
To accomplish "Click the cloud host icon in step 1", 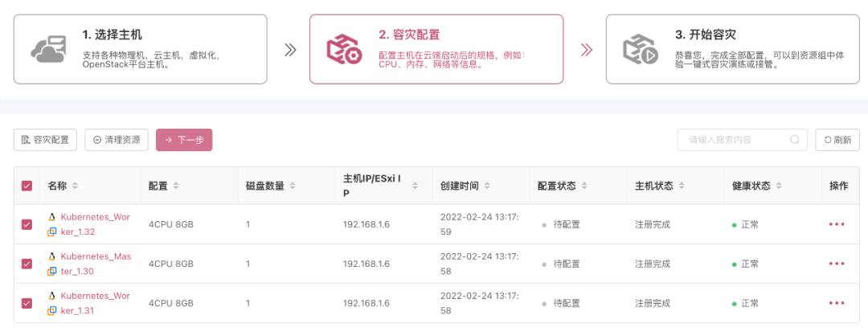I will click(x=48, y=49).
